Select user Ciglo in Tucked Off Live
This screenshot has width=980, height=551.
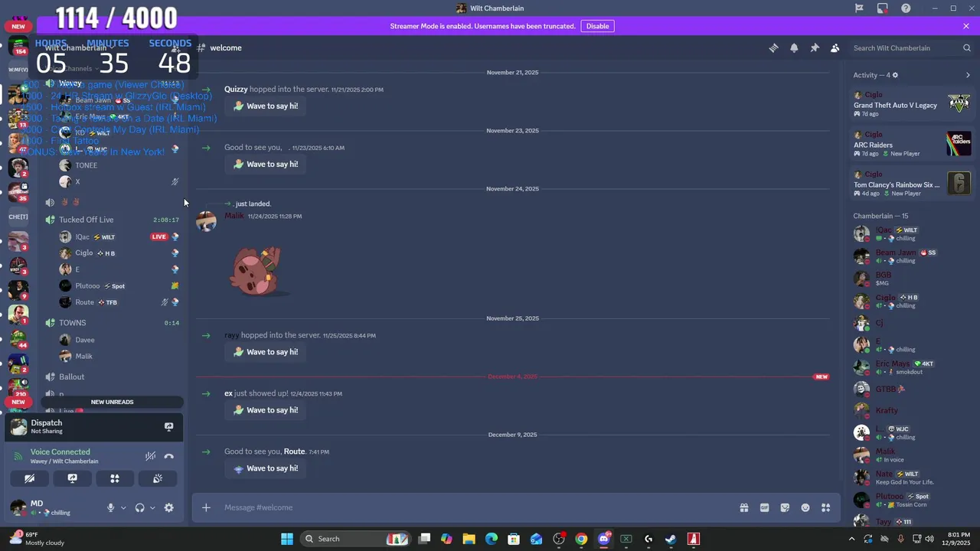pos(119,253)
